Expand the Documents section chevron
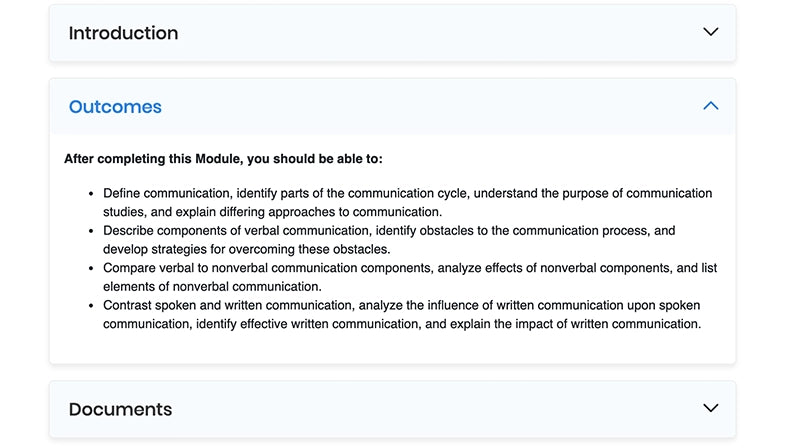 click(710, 408)
